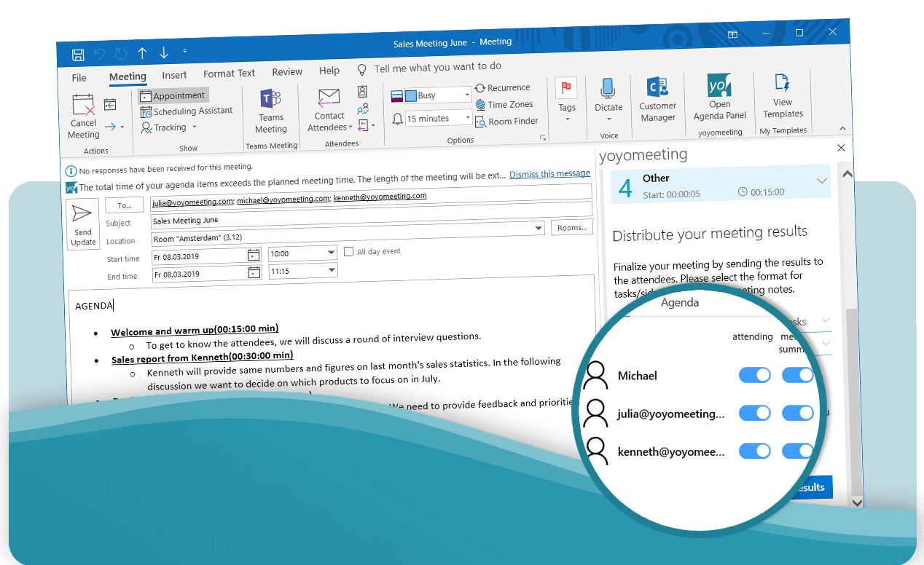Click the To... recipients button

(x=124, y=205)
